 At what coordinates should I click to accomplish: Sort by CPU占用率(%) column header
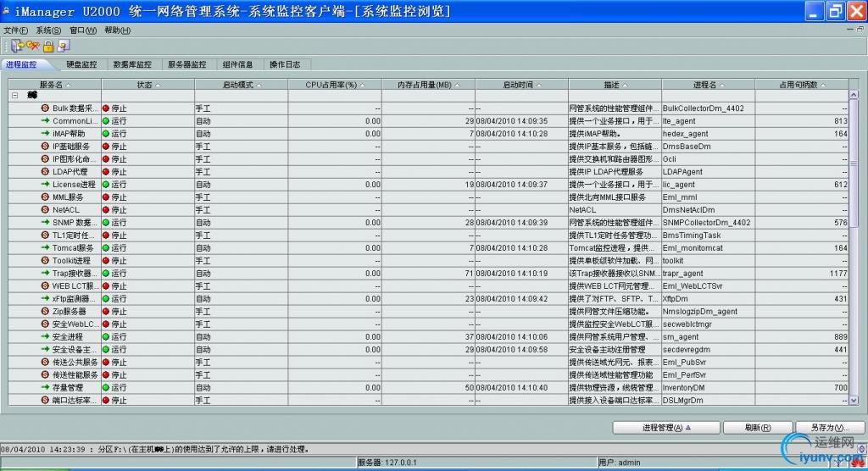click(334, 85)
